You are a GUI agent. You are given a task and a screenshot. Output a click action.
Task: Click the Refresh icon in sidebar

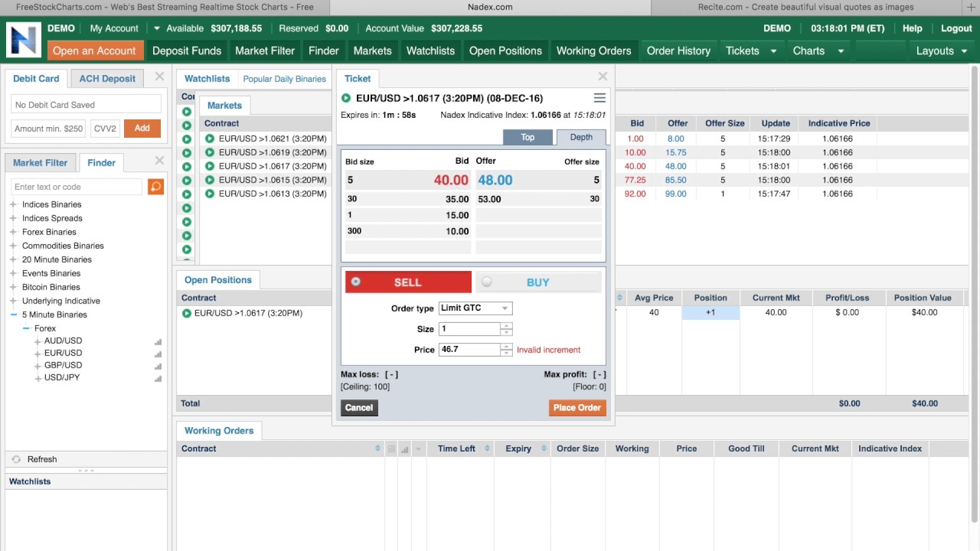point(16,459)
